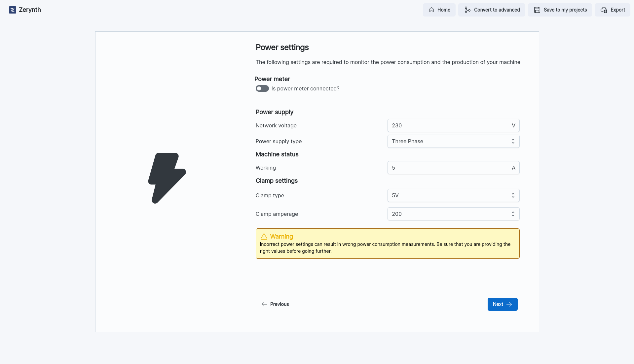Image resolution: width=634 pixels, height=364 pixels.
Task: Toggle the power meter connected switch
Action: [262, 88]
